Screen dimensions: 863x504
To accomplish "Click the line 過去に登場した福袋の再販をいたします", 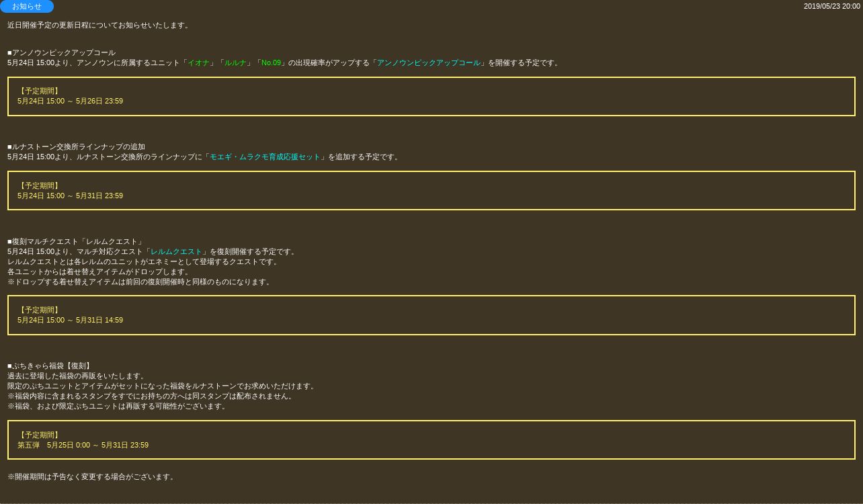I will click(77, 376).
